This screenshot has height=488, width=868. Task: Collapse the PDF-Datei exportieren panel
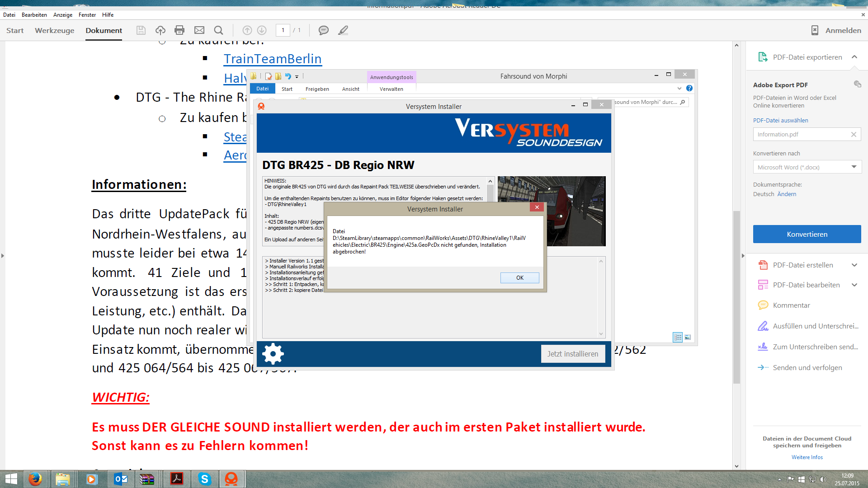854,57
